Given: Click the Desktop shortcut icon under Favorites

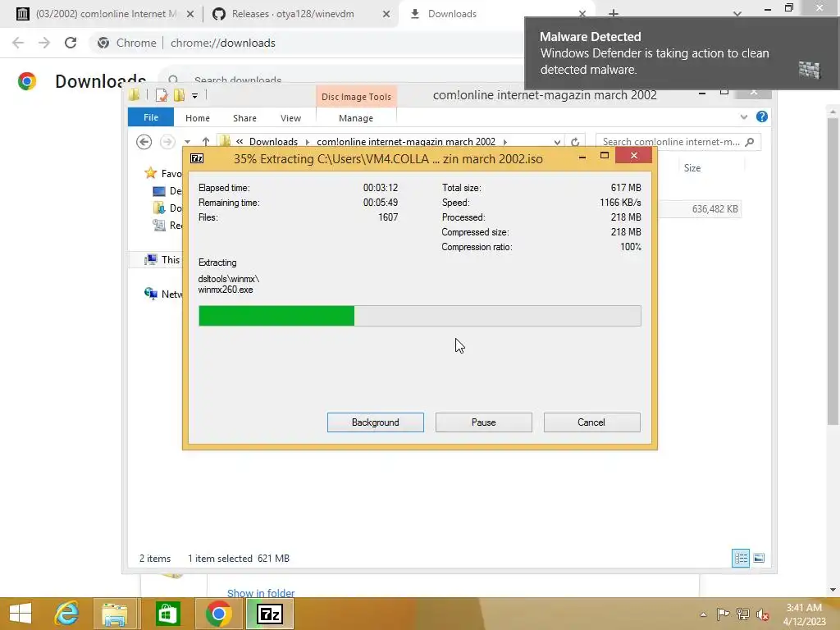Looking at the screenshot, I should pyautogui.click(x=159, y=190).
